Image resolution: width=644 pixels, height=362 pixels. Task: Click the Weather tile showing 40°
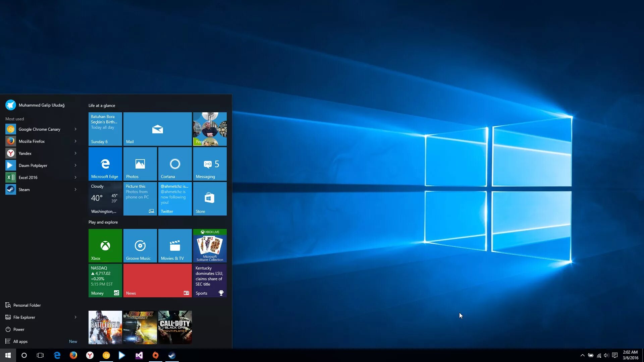[105, 199]
